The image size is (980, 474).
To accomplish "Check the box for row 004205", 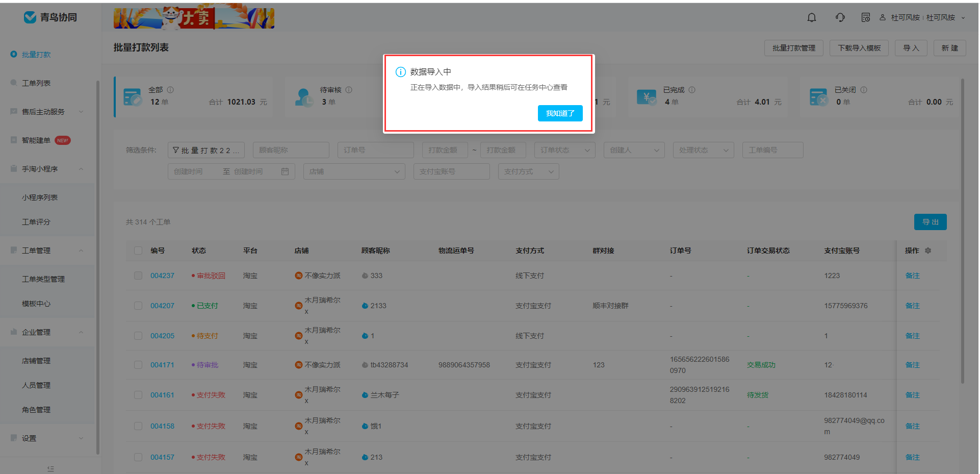I will tap(138, 336).
